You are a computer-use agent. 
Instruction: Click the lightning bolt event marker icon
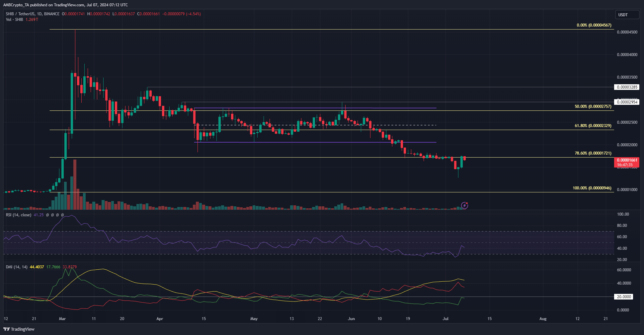click(465, 206)
